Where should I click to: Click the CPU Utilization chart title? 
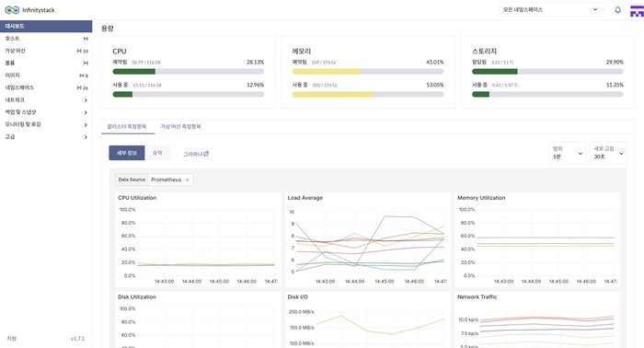point(137,198)
